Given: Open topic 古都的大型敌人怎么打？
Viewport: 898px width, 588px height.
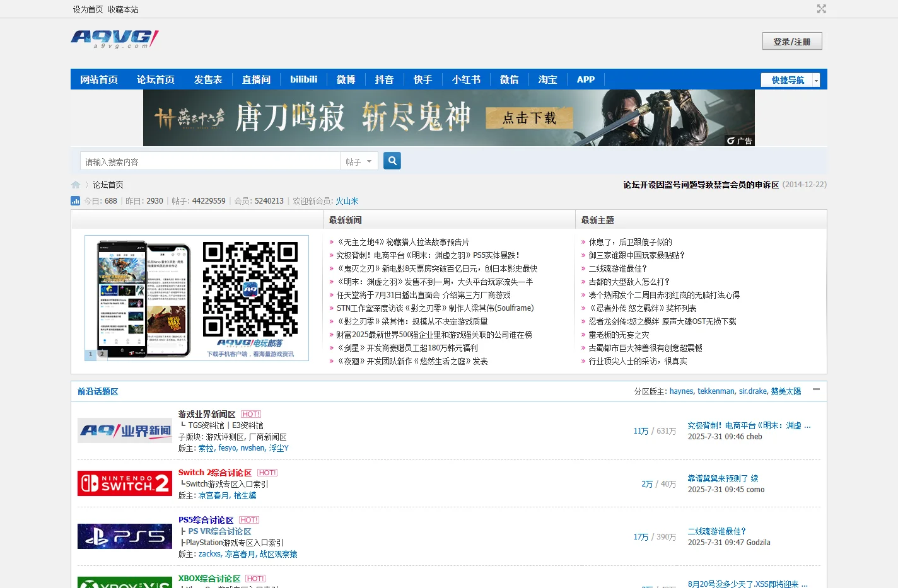Looking at the screenshot, I should [629, 282].
